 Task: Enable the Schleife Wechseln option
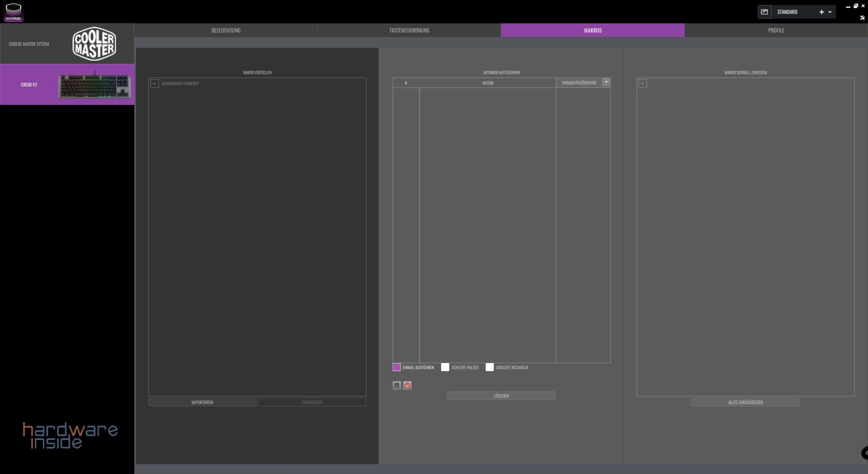[489, 367]
